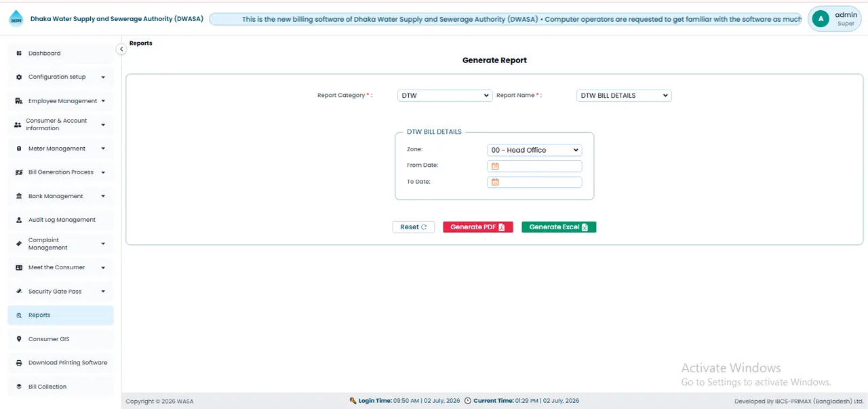Viewport: 868px width, 409px height.
Task: Click the Reports breadcrumb text
Action: click(x=141, y=43)
